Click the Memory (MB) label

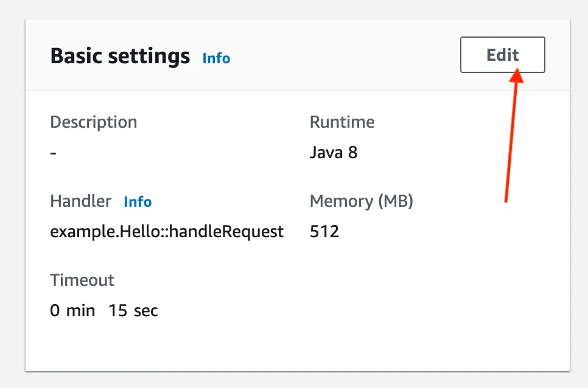pyautogui.click(x=361, y=201)
